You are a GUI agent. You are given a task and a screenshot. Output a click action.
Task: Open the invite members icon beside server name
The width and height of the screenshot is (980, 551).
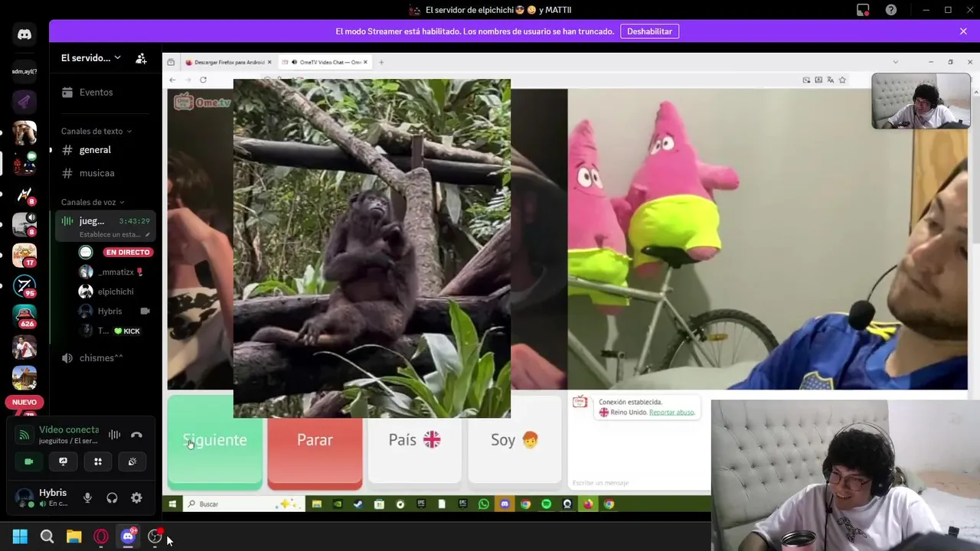tap(141, 58)
